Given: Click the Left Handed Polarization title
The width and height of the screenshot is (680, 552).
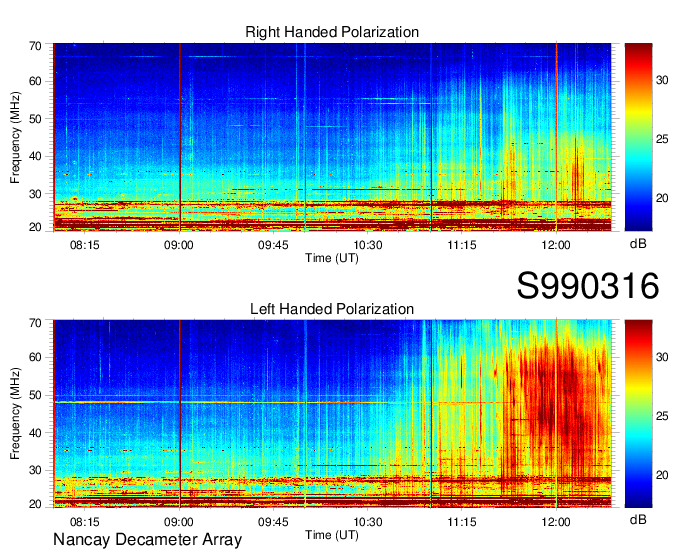Looking at the screenshot, I should coord(332,309).
